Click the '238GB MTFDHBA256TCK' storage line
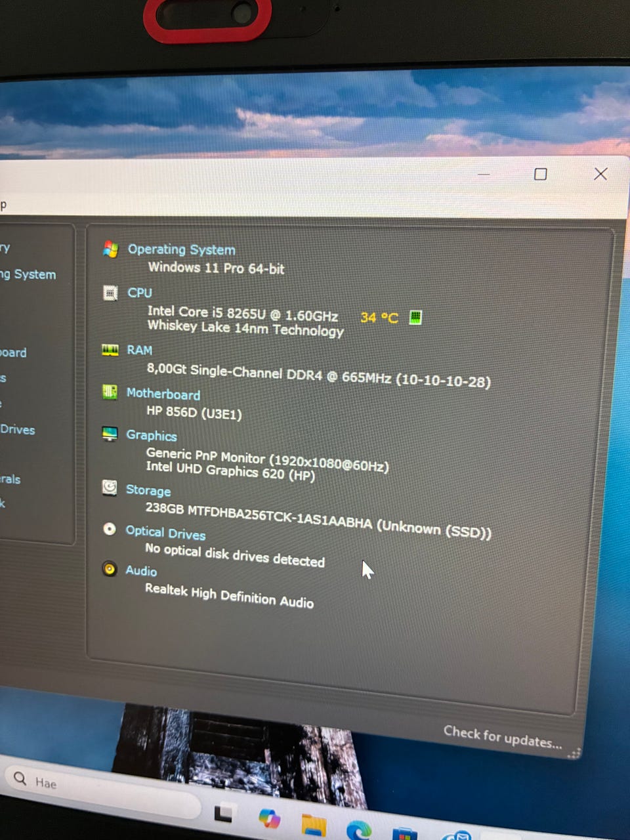This screenshot has height=840, width=630. click(x=318, y=520)
